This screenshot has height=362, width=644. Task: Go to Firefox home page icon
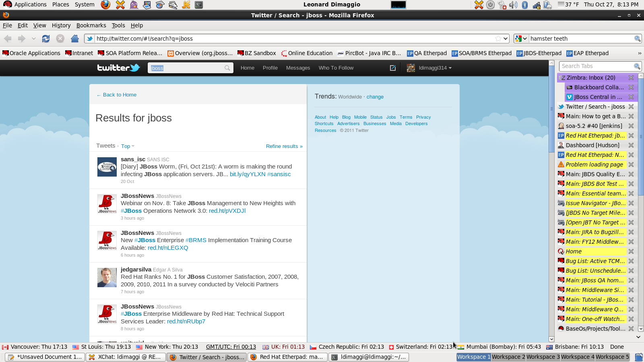[75, 39]
